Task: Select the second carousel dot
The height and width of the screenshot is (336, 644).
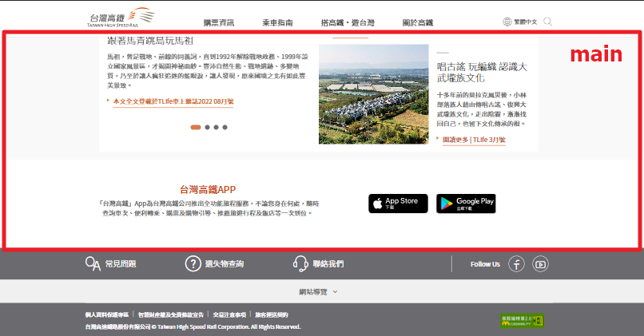Action: (208, 127)
